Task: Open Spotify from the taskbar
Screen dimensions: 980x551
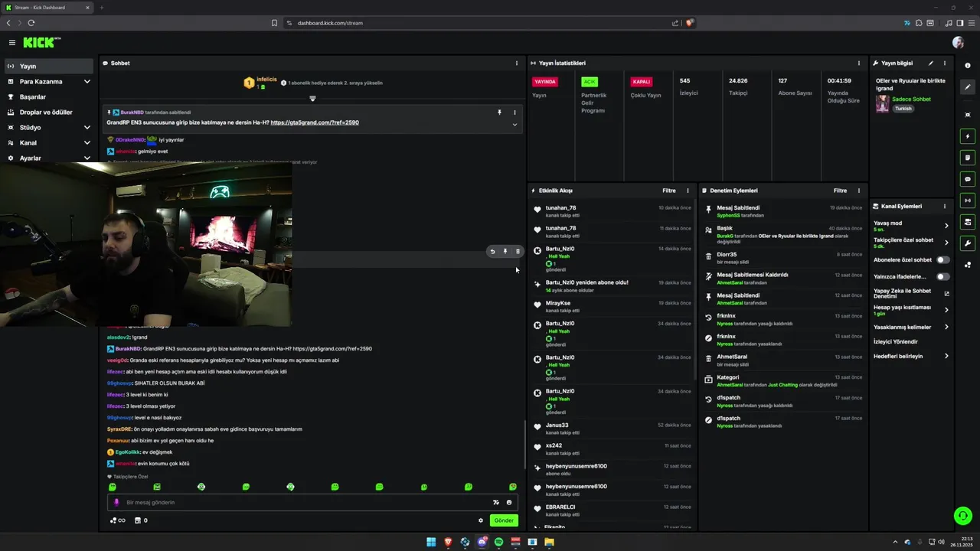Action: pos(498,542)
